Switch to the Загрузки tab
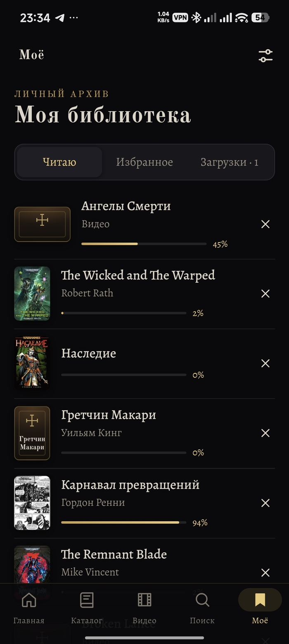This screenshot has width=289, height=644. click(x=230, y=162)
